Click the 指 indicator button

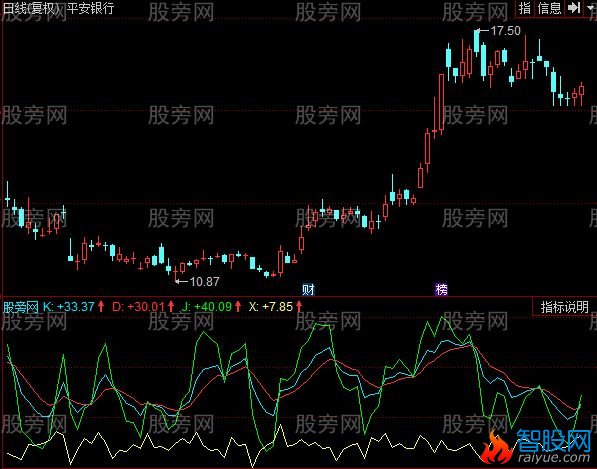[525, 8]
